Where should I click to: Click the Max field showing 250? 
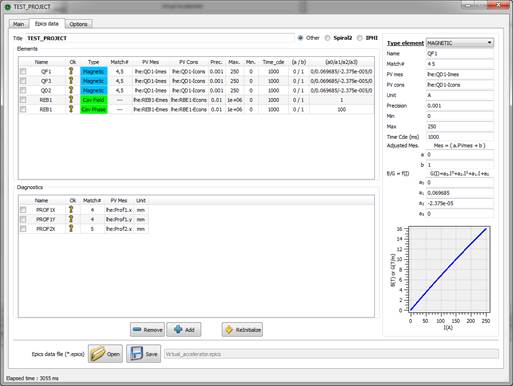click(460, 126)
